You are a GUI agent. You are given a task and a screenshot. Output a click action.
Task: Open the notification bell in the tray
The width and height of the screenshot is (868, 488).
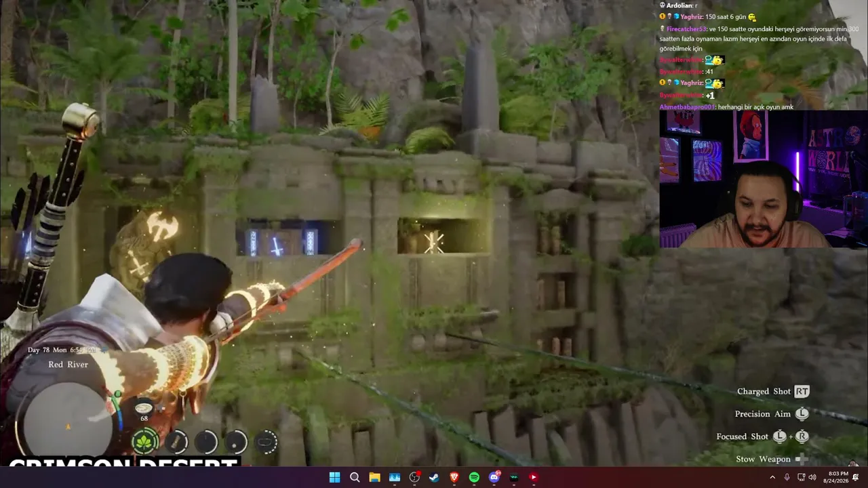click(x=856, y=477)
